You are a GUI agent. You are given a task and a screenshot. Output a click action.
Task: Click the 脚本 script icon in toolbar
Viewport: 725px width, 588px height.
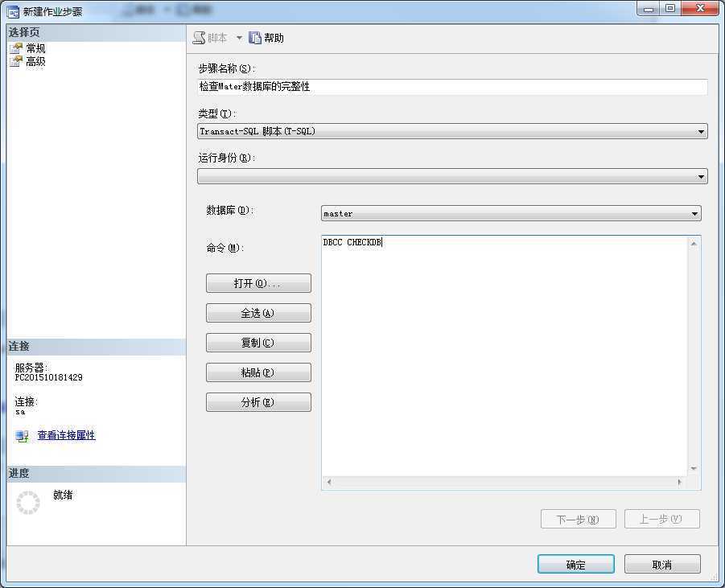click(x=199, y=38)
